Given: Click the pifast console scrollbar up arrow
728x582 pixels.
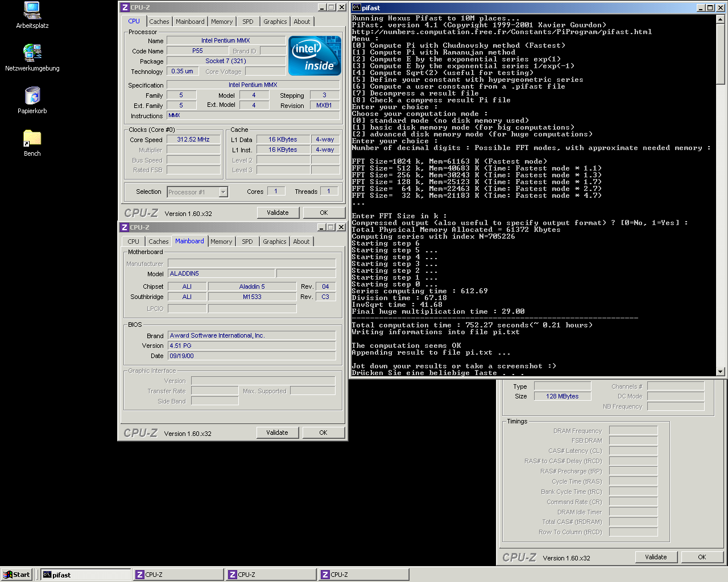Looking at the screenshot, I should pyautogui.click(x=721, y=19).
